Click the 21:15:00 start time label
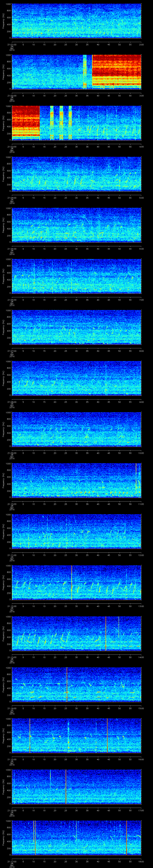The width and height of the screenshot is (153, 868). point(12,760)
